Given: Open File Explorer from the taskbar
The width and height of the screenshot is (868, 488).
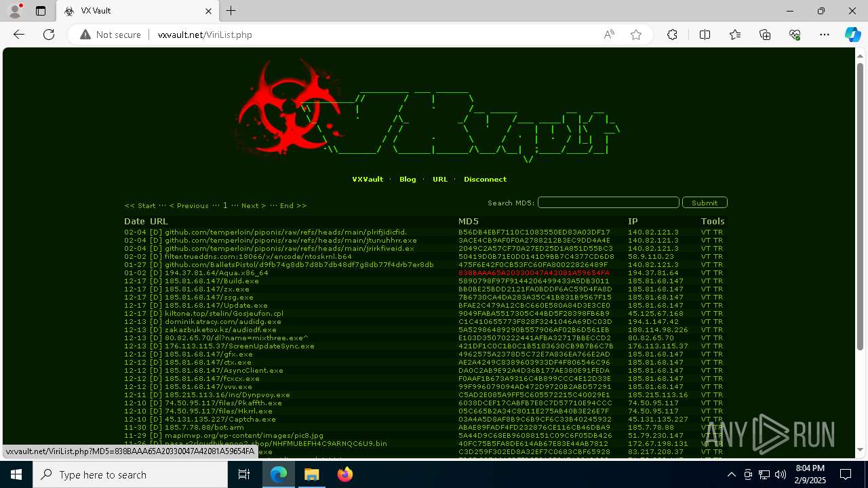Looking at the screenshot, I should point(311,474).
